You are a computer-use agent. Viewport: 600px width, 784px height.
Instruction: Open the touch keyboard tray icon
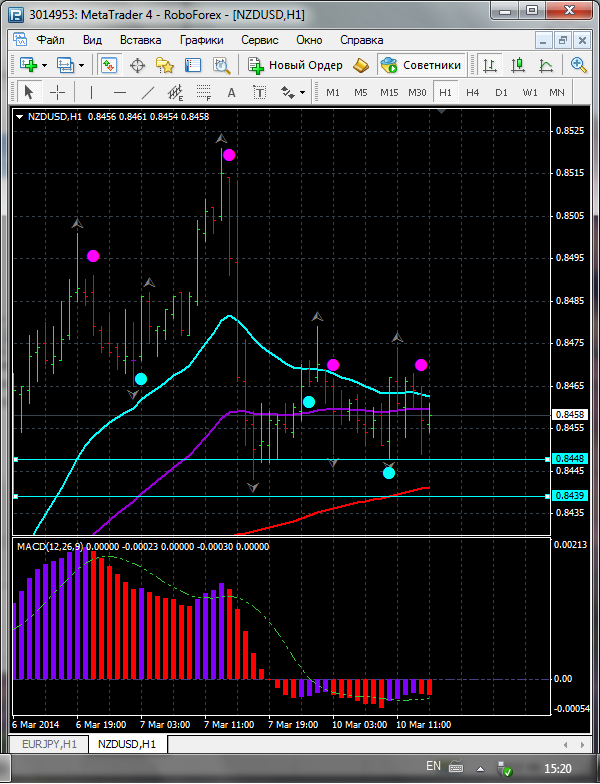456,766
